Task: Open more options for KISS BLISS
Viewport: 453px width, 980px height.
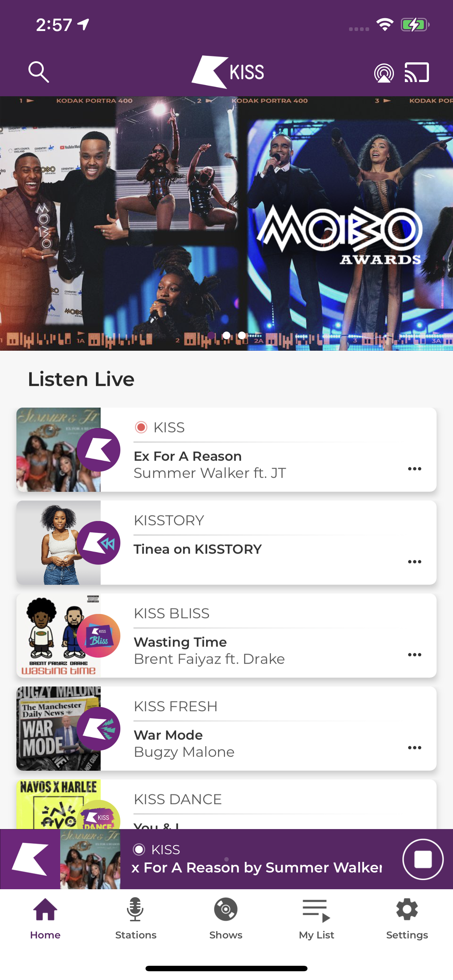Action: click(415, 655)
